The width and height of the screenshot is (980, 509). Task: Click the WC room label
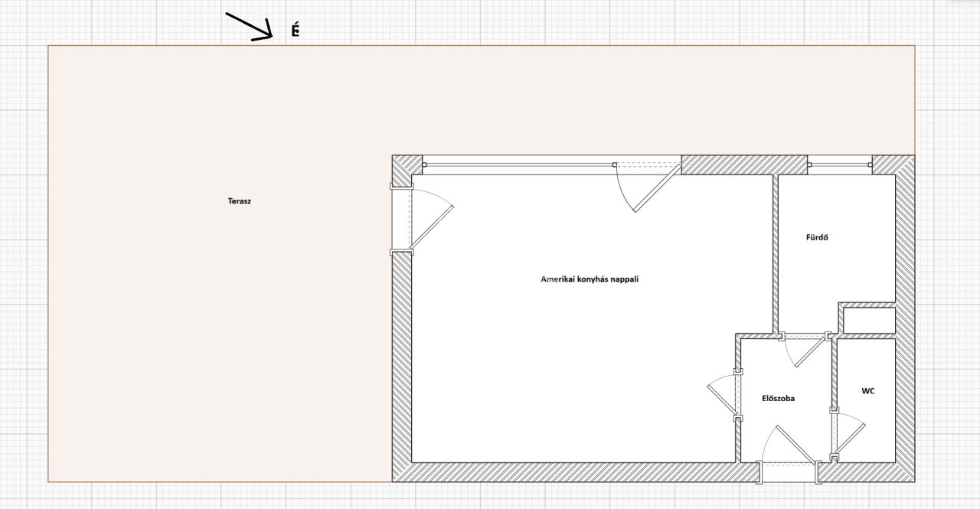click(x=868, y=391)
